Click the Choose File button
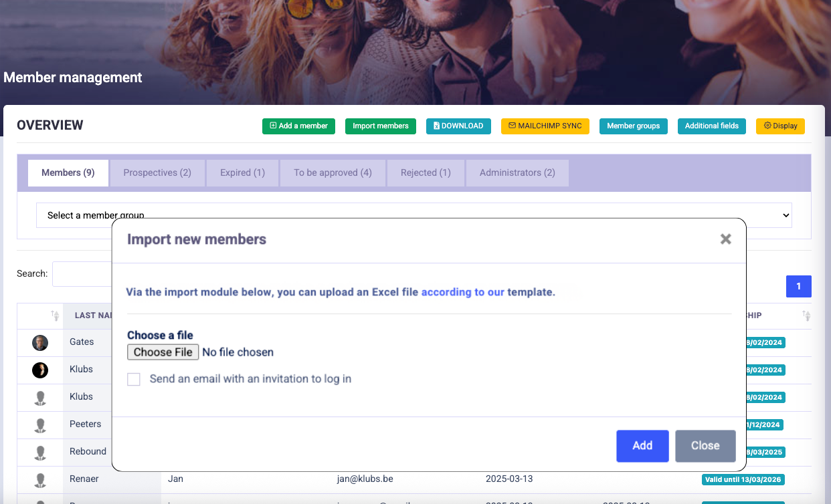 pos(163,352)
